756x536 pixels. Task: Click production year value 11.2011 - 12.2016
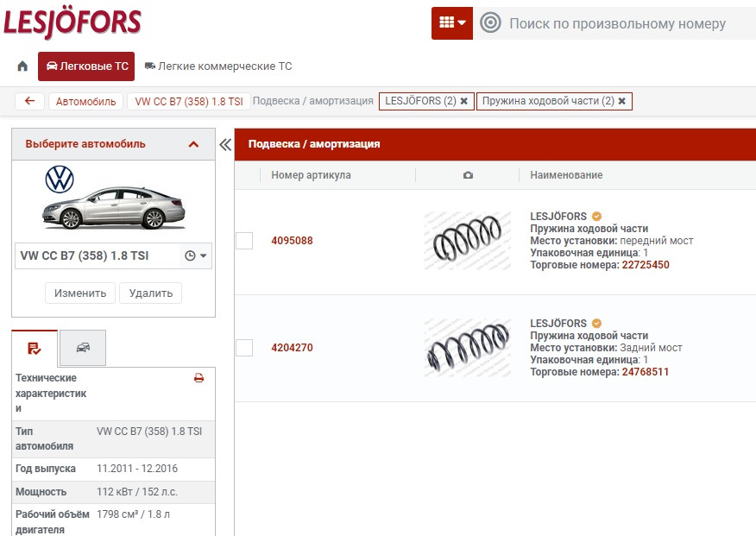[x=137, y=469]
